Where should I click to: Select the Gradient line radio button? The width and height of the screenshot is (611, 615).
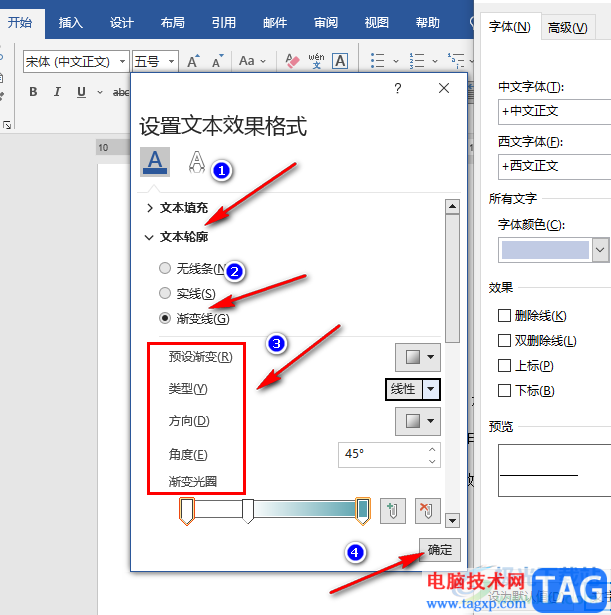coord(165,318)
